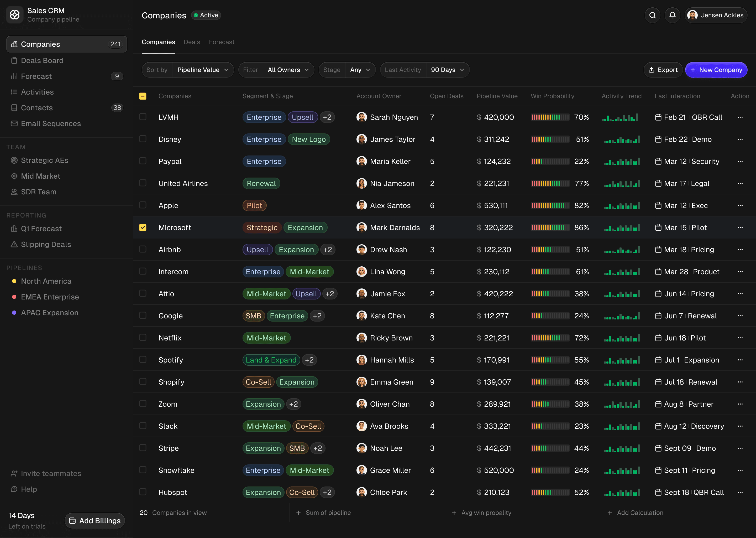
Task: Switch to the Deals tab
Action: [192, 42]
